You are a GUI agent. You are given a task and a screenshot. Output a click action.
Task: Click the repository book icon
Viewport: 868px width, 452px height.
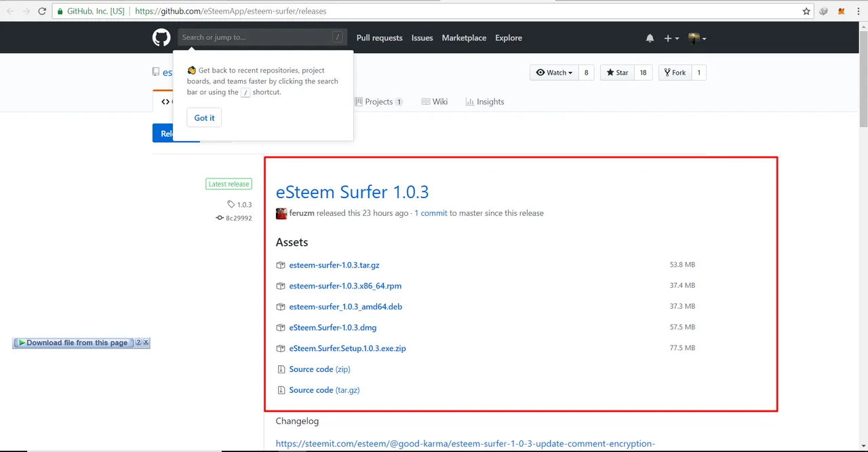click(x=156, y=73)
